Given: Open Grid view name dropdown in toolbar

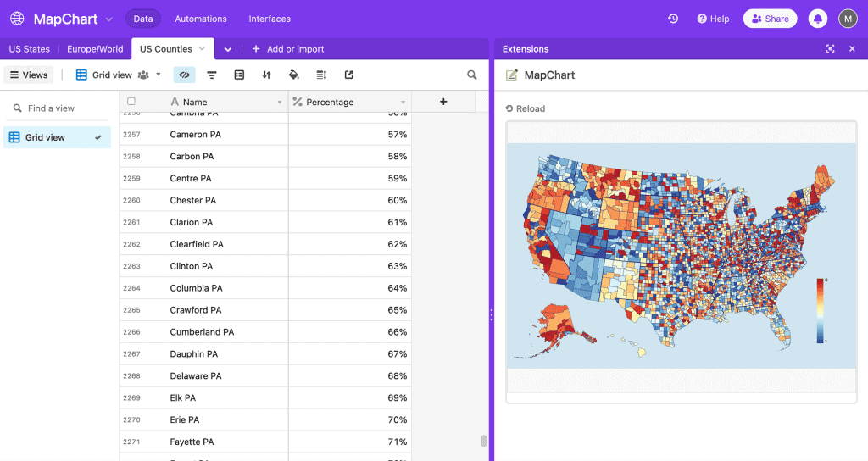Looking at the screenshot, I should point(159,75).
